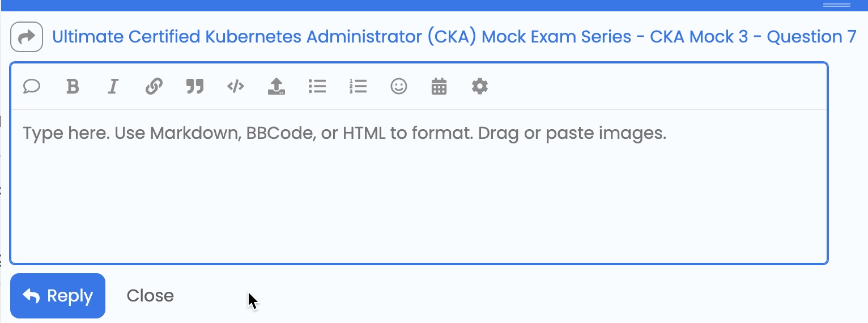Click the blue bar atop the composer
The width and height of the screenshot is (868, 323).
[397, 5]
